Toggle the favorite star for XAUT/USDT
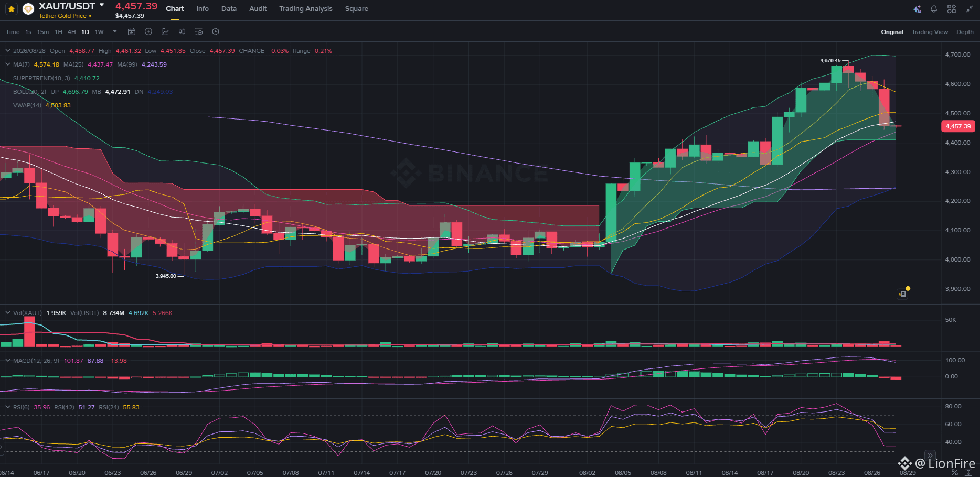 click(x=12, y=9)
